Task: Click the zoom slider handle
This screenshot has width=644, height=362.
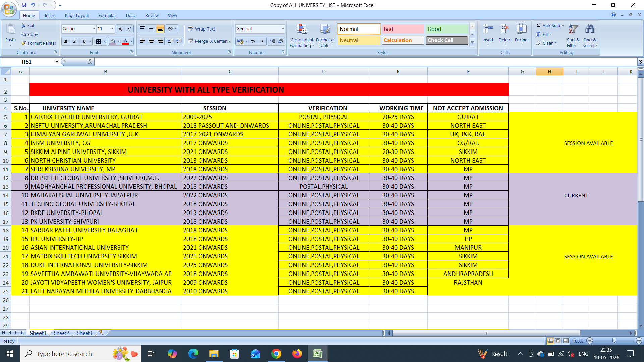Action: [614, 341]
